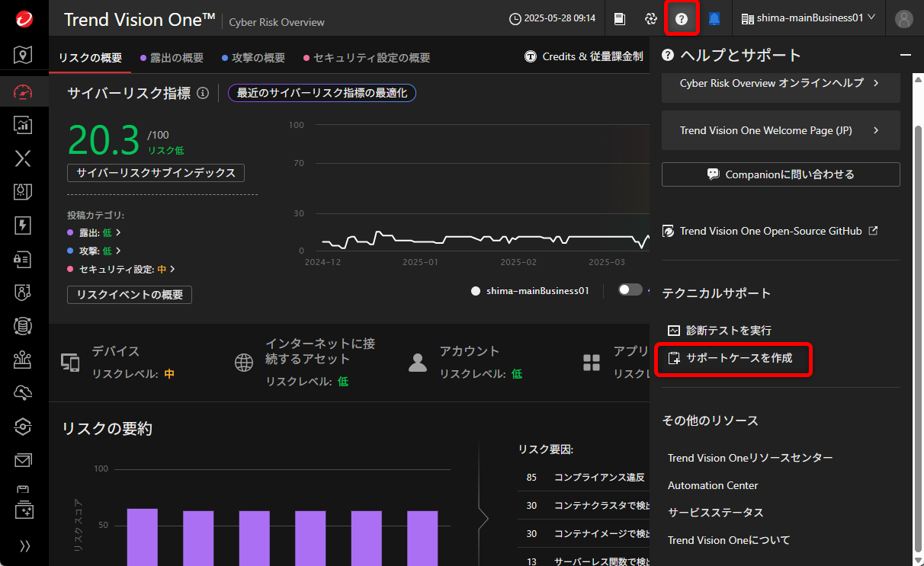This screenshot has width=924, height=566.
Task: Click the Trend Micro logo in sidebar
Action: point(24,18)
